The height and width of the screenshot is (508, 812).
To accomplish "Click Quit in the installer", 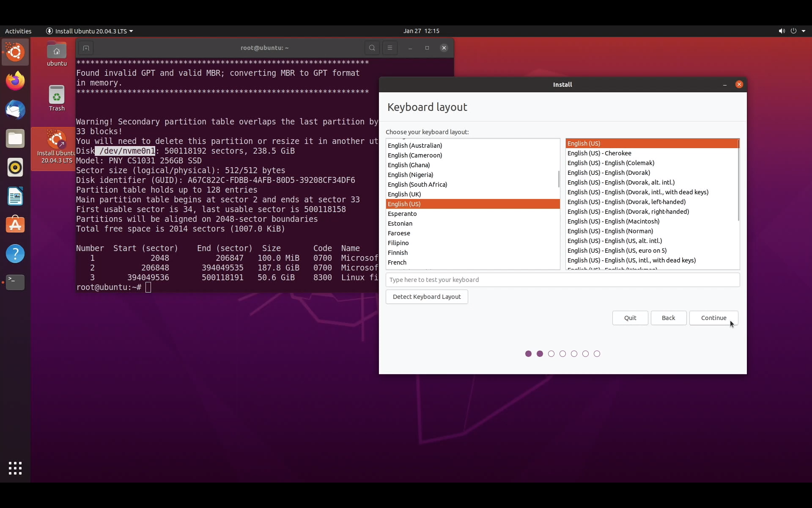I will [630, 318].
